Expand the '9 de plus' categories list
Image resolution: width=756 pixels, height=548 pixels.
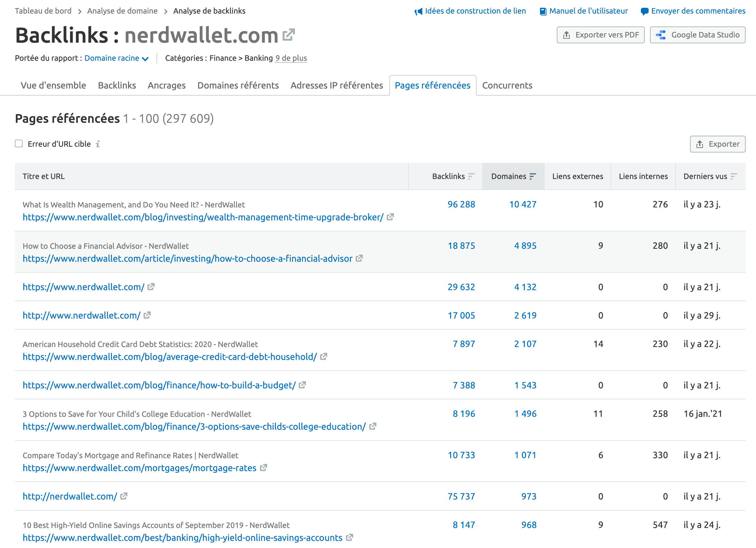coord(291,58)
